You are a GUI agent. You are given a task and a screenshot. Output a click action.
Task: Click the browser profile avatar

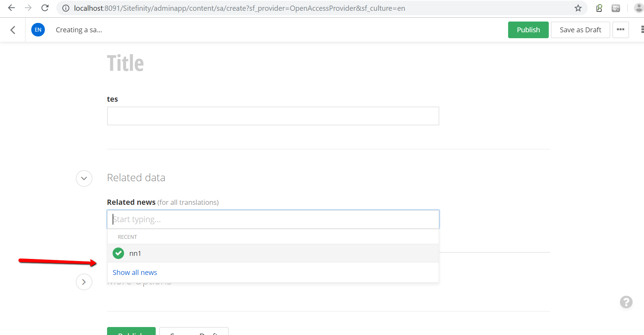coord(639,8)
